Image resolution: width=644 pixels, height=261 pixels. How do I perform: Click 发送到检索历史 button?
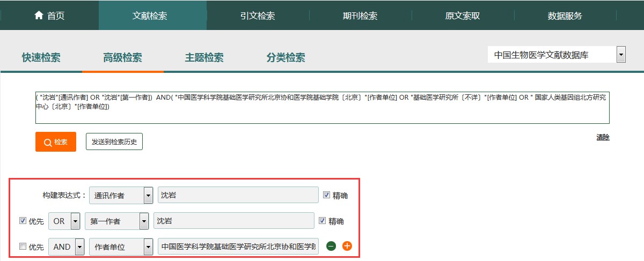click(x=114, y=142)
